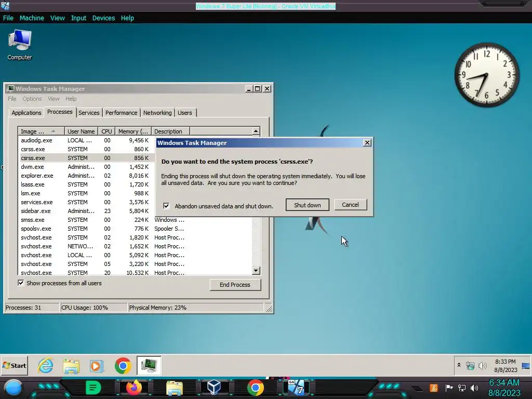532x399 pixels.
Task: Open host network tray icon
Action: coord(461,388)
